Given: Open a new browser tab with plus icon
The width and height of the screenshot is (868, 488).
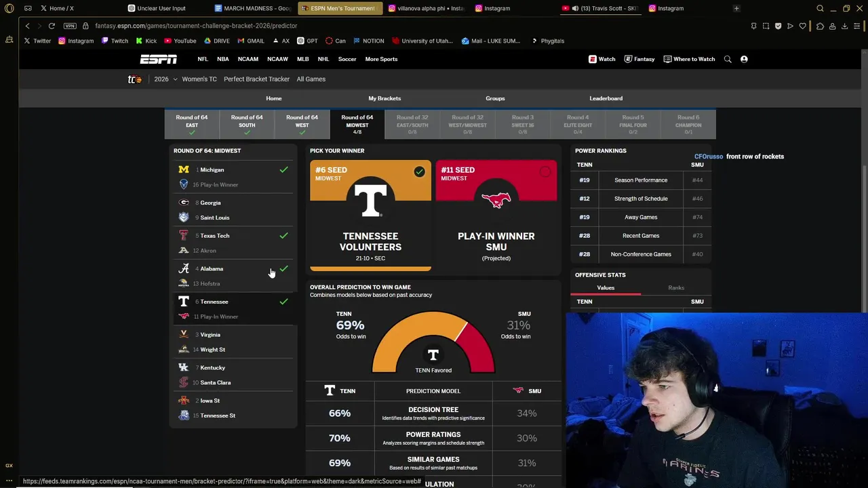Looking at the screenshot, I should point(736,8).
